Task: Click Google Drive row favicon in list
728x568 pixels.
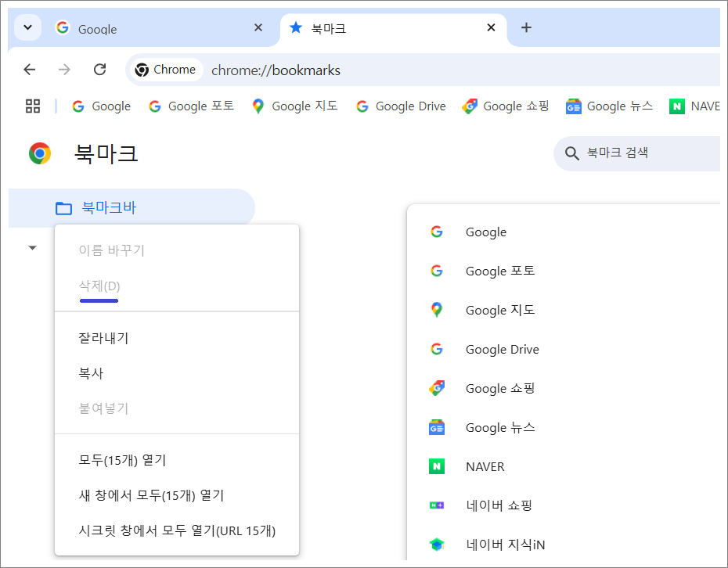Action: pos(437,349)
